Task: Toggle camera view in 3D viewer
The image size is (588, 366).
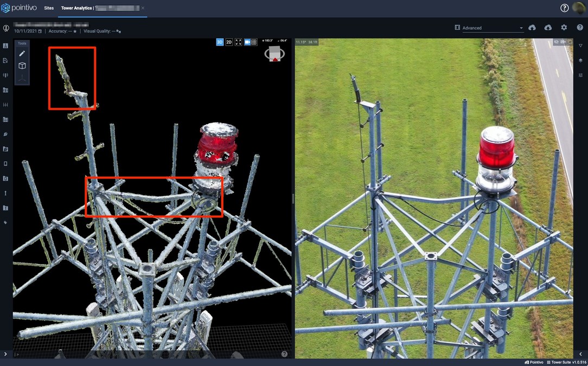Action: pyautogui.click(x=247, y=42)
